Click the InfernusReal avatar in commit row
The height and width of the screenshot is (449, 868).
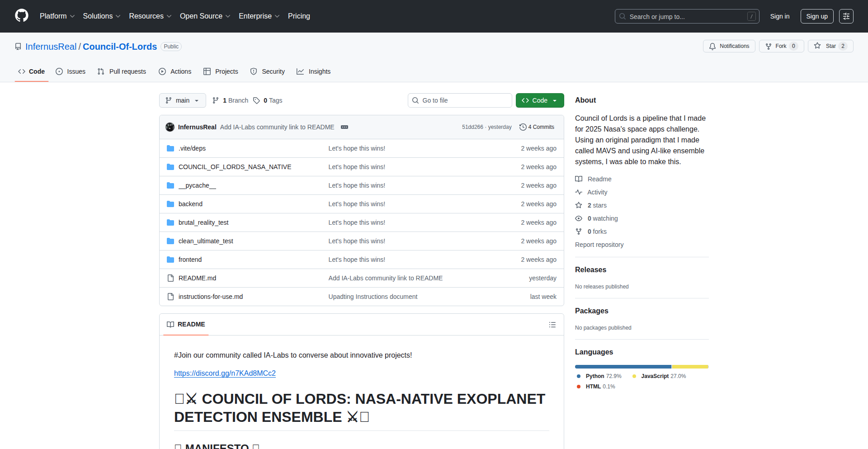click(x=170, y=127)
